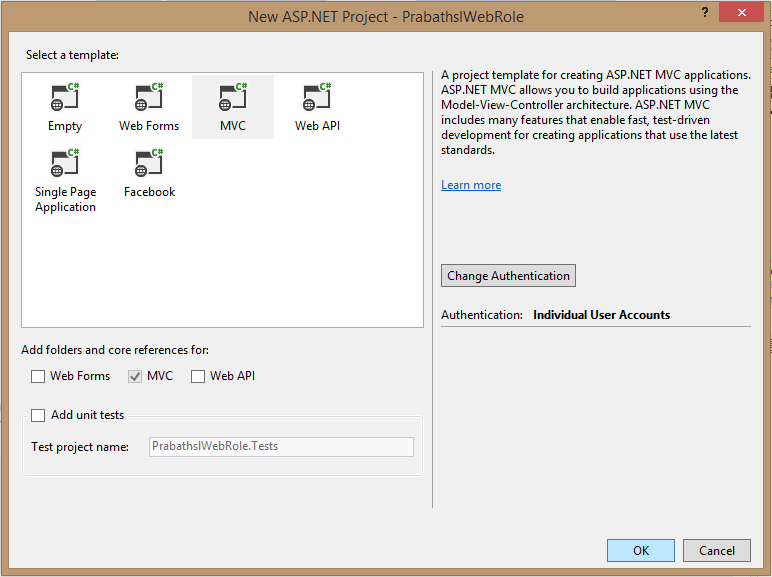
Task: Confirm with the OK button
Action: pos(641,550)
